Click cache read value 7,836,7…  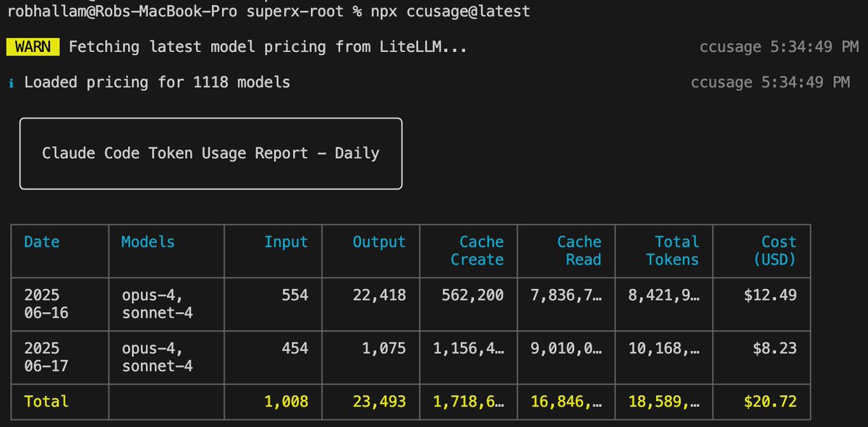566,296
